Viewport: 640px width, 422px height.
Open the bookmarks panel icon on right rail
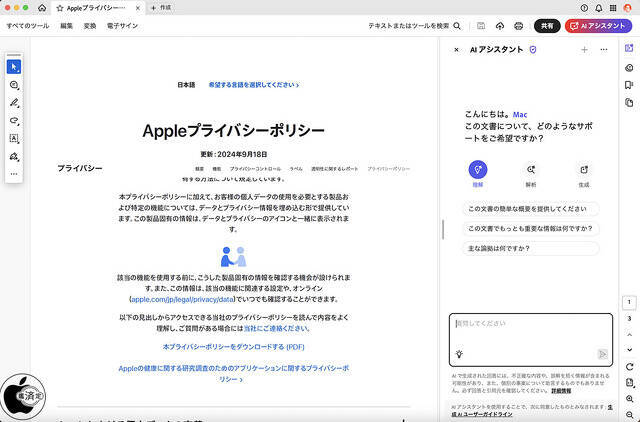[x=629, y=85]
